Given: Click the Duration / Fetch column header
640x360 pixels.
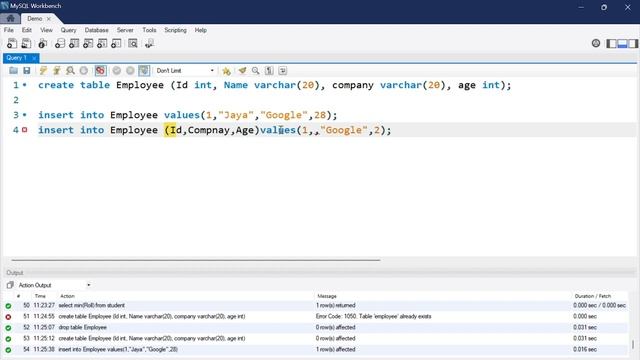Looking at the screenshot, I should pyautogui.click(x=593, y=296).
